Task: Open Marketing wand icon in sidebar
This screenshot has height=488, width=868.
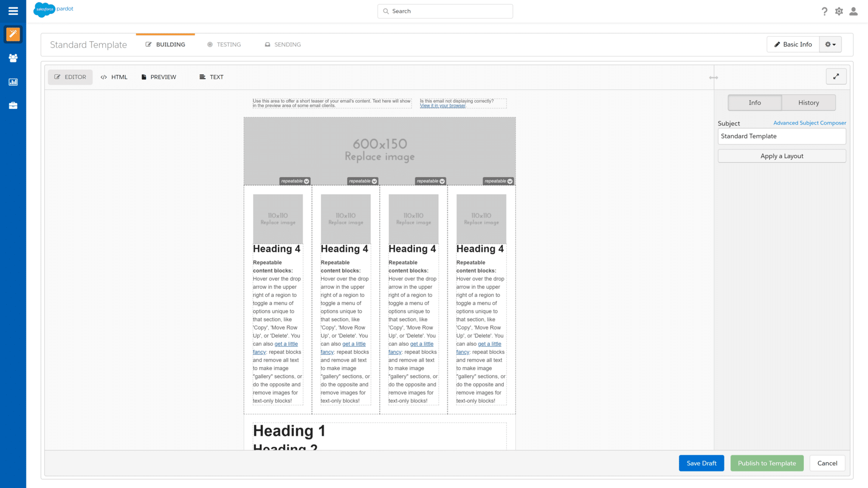Action: [x=13, y=34]
